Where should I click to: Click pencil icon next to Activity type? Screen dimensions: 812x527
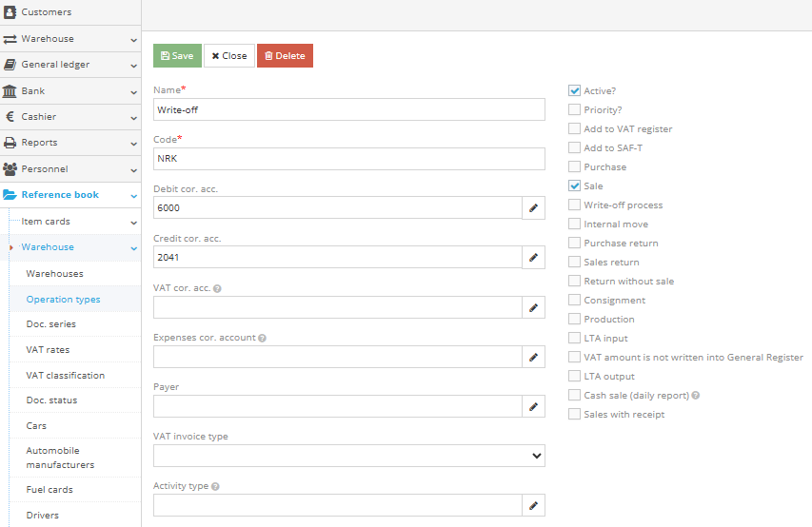point(533,505)
